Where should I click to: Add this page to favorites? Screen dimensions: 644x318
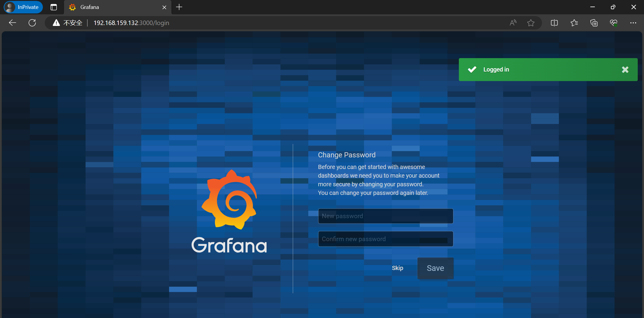click(x=531, y=23)
